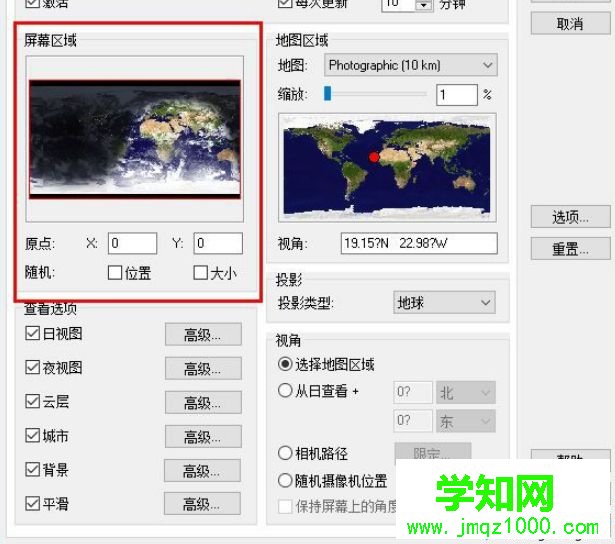Viewport: 615px width, 544px height.
Task: Open 高级 settings for 云层
Action: pyautogui.click(x=203, y=402)
